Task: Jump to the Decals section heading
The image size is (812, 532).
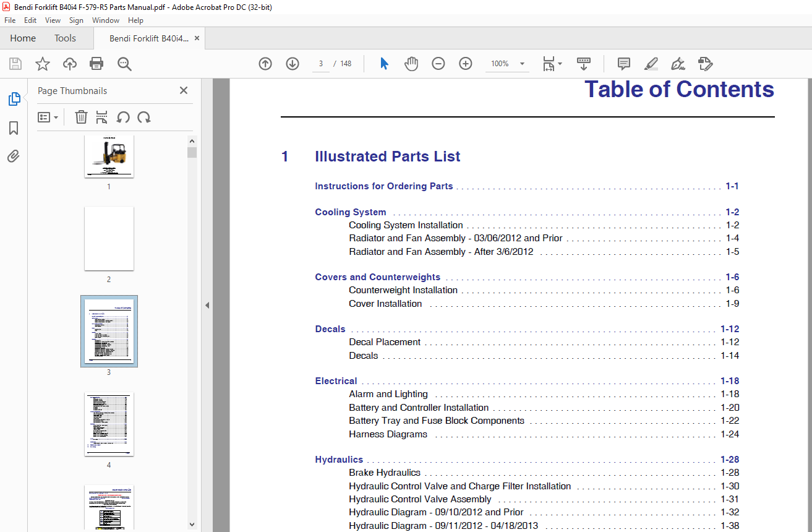Action: click(330, 329)
